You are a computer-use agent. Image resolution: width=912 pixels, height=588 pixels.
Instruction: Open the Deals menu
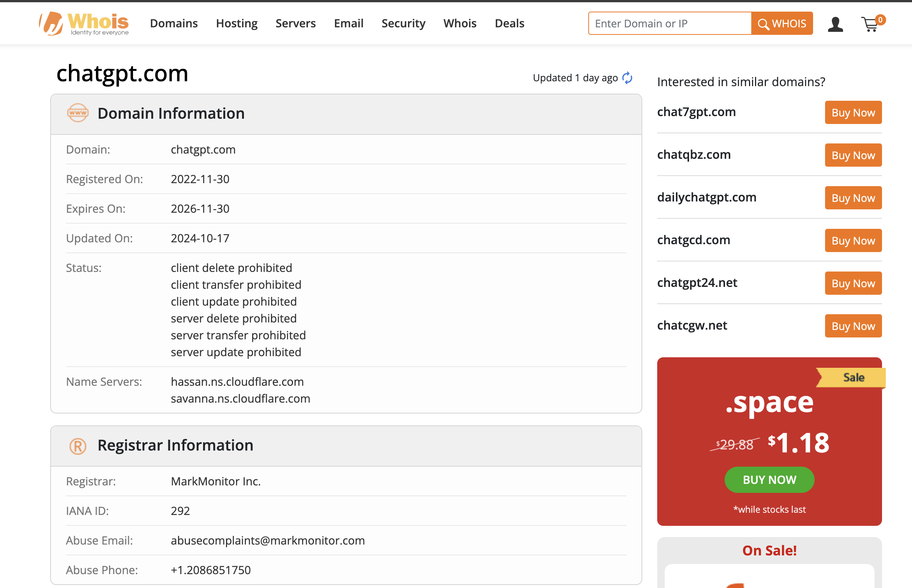[x=510, y=23]
